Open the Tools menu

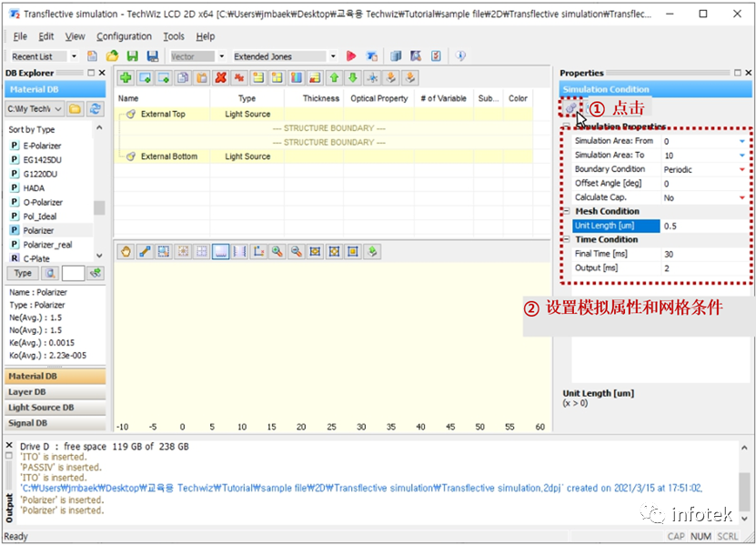click(x=174, y=36)
